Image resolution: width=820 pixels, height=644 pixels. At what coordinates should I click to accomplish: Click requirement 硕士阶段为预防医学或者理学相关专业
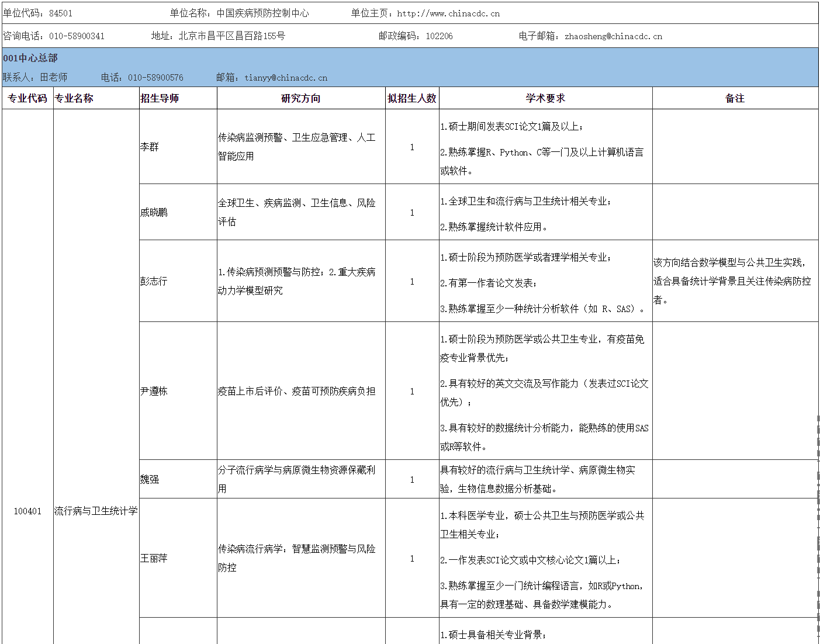(x=526, y=257)
